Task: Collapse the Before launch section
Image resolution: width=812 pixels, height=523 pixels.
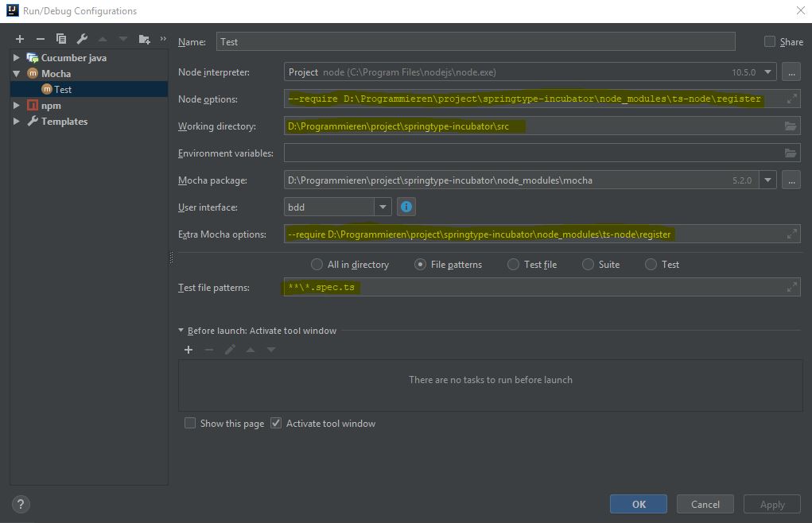Action: pyautogui.click(x=181, y=330)
